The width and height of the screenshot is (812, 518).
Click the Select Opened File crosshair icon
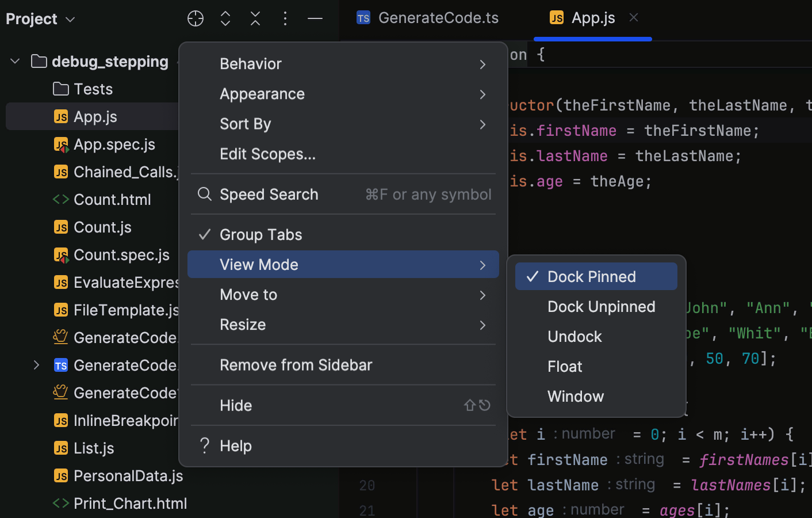(195, 18)
